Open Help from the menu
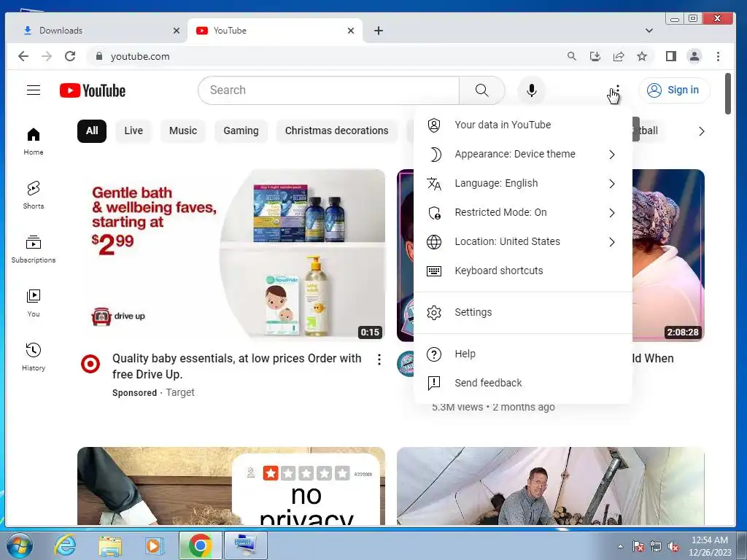747x560 pixels. [x=522, y=354]
